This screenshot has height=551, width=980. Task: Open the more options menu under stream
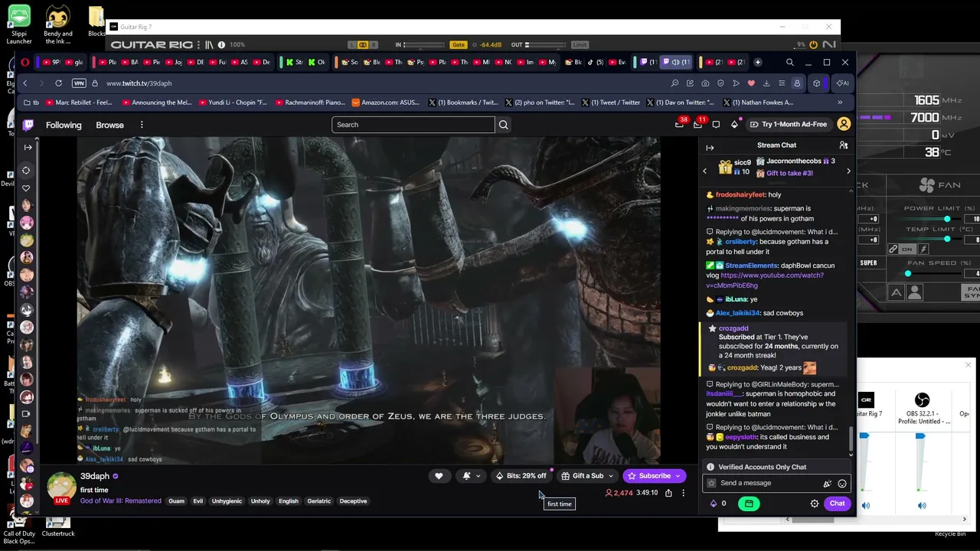(x=684, y=493)
